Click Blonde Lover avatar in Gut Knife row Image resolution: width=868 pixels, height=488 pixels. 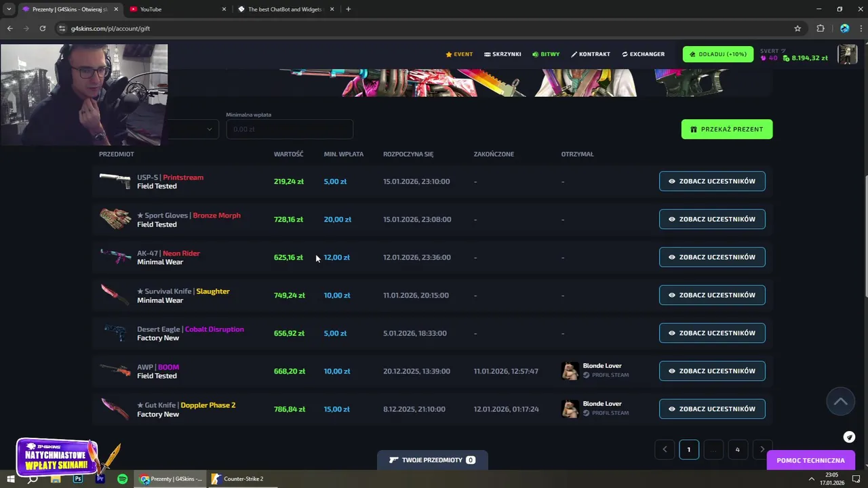pos(570,409)
